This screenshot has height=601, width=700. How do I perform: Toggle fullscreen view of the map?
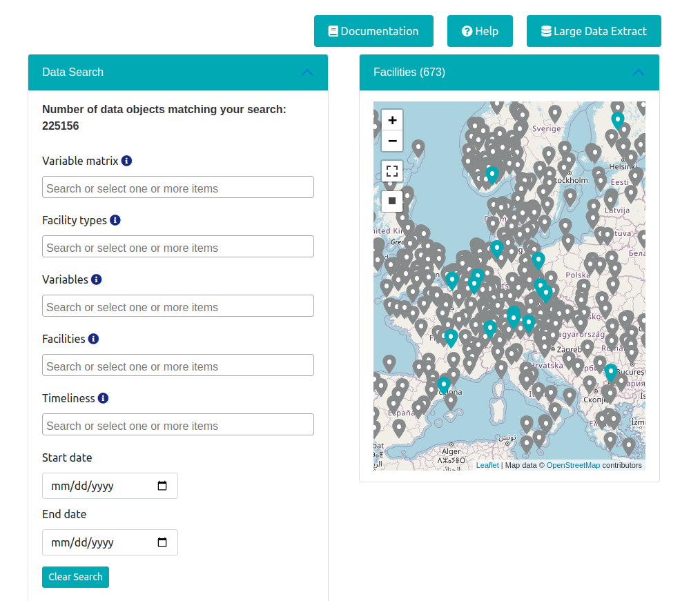[392, 171]
